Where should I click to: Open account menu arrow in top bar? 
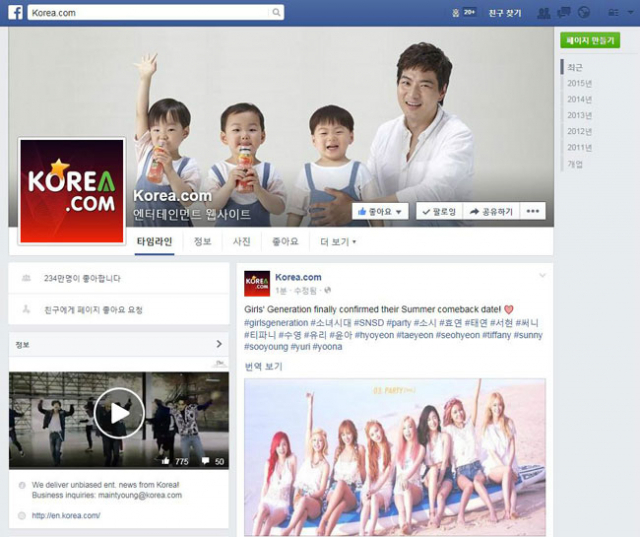(x=630, y=13)
